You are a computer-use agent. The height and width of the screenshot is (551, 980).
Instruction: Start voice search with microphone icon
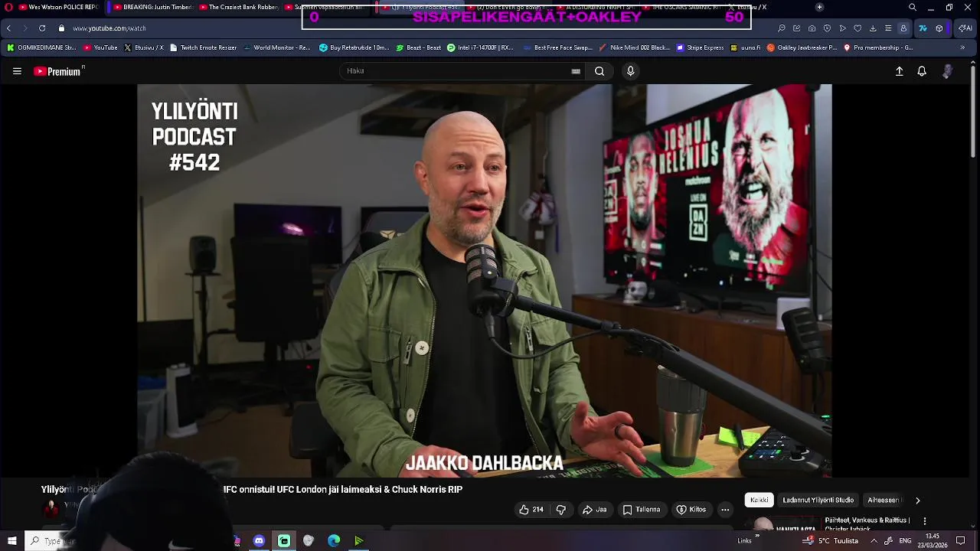(630, 71)
